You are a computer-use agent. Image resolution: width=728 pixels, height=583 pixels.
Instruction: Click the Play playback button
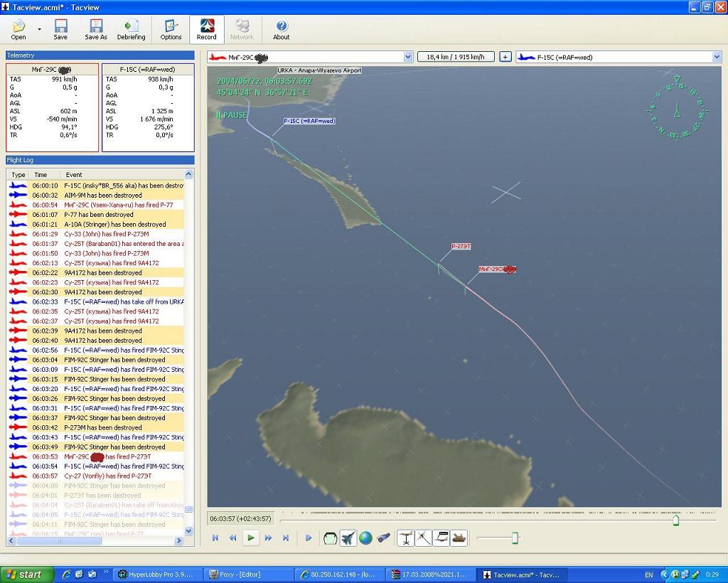click(251, 538)
